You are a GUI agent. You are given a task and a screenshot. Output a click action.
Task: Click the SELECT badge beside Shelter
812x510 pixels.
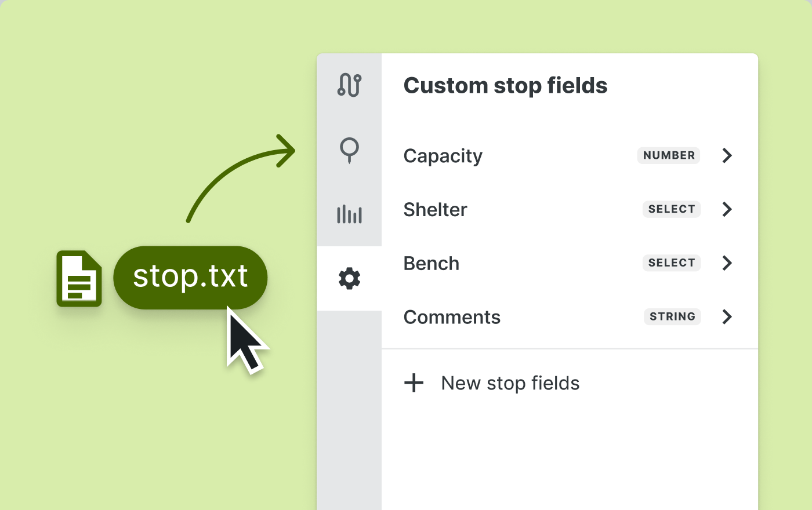coord(671,209)
